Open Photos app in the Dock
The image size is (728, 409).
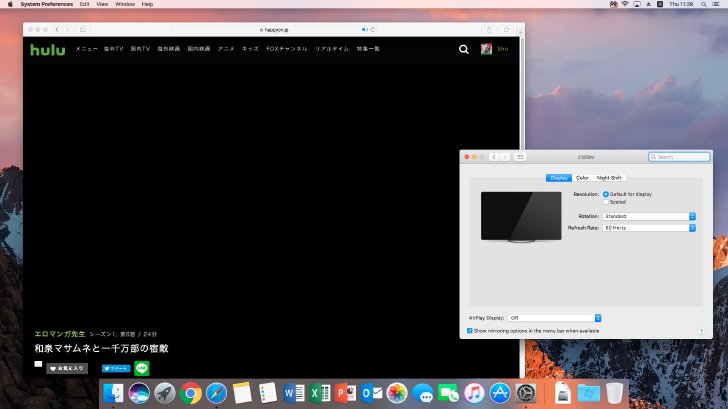(x=397, y=393)
